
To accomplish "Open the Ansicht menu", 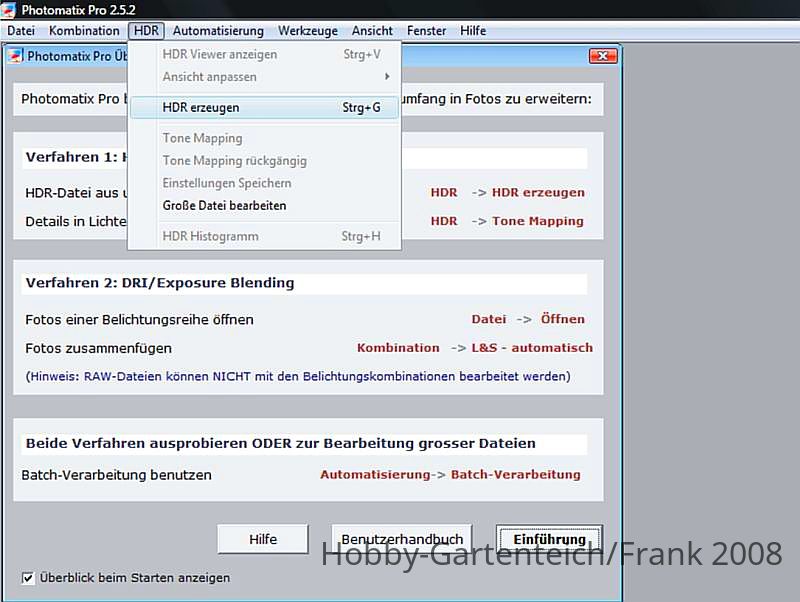I will (372, 31).
